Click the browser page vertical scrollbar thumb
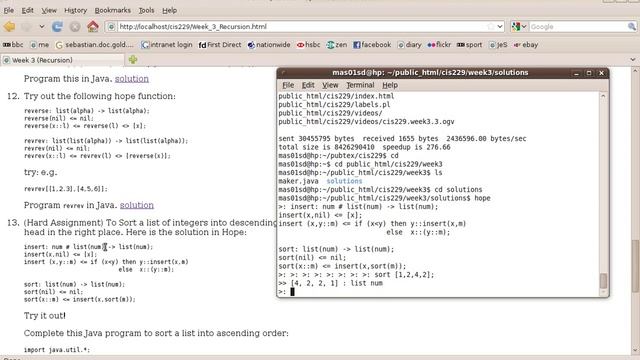Image resolution: width=640 pixels, height=360 pixels. pos(635,266)
